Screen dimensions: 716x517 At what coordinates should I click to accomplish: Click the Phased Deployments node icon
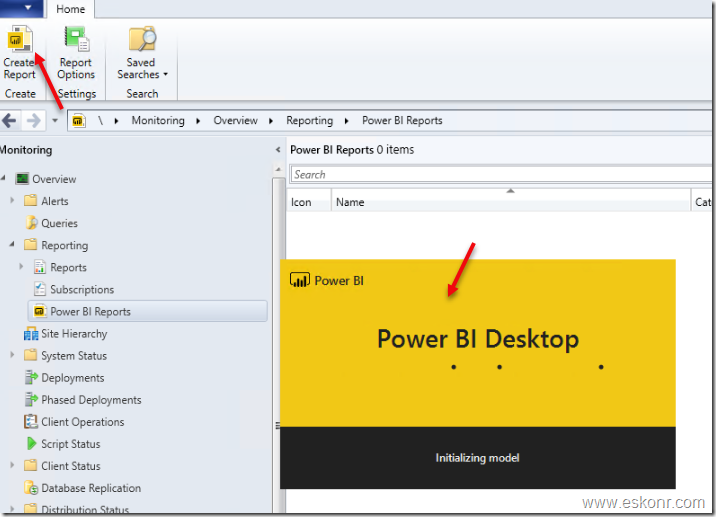click(x=31, y=399)
